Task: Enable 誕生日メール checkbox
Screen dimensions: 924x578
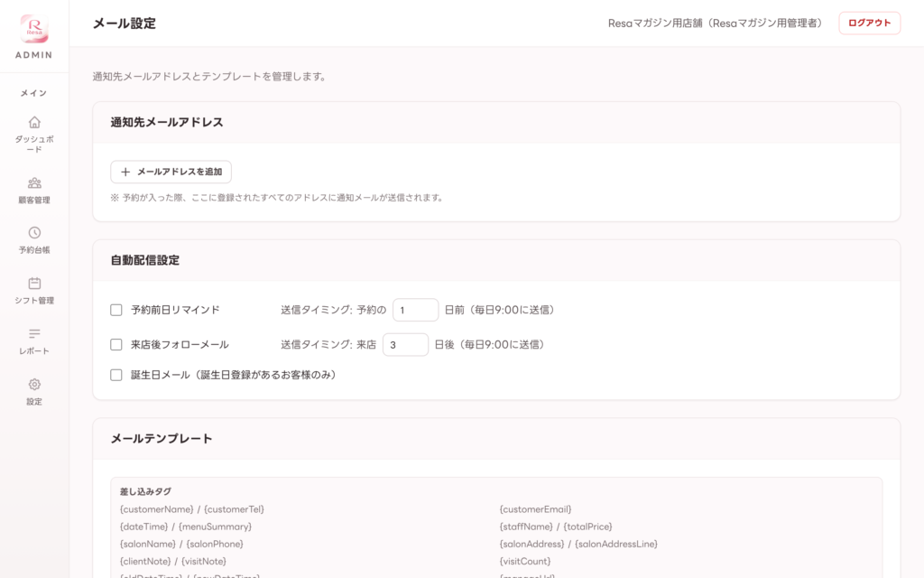Action: (116, 375)
